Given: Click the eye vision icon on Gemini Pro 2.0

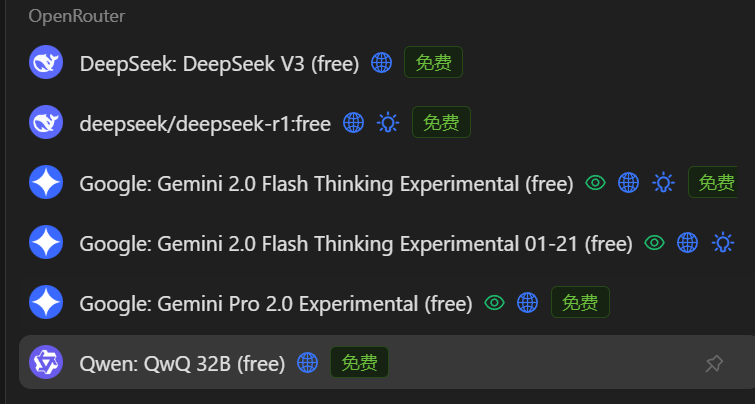Looking at the screenshot, I should (494, 302).
